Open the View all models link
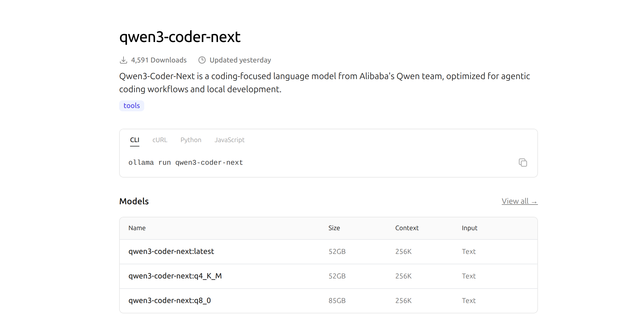This screenshot has height=336, width=644. (x=519, y=201)
